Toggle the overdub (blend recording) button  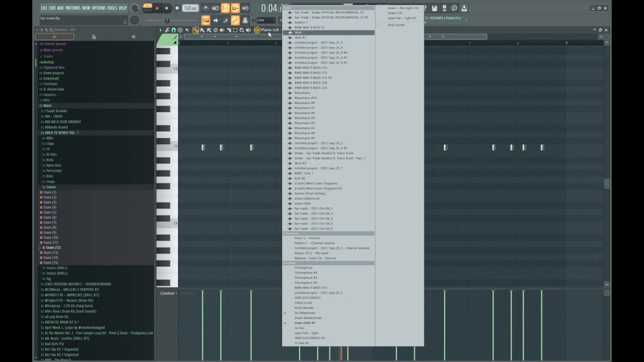click(235, 8)
